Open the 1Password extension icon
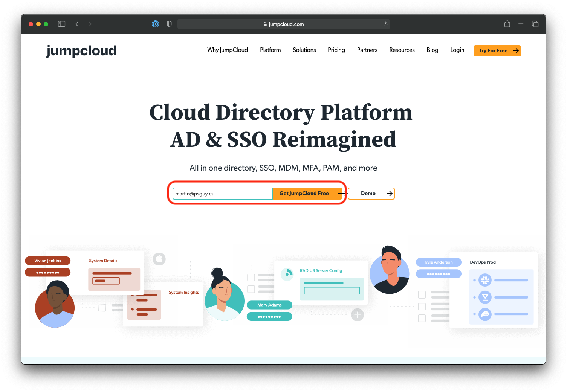Screen dimensions: 567x392 pyautogui.click(x=155, y=24)
